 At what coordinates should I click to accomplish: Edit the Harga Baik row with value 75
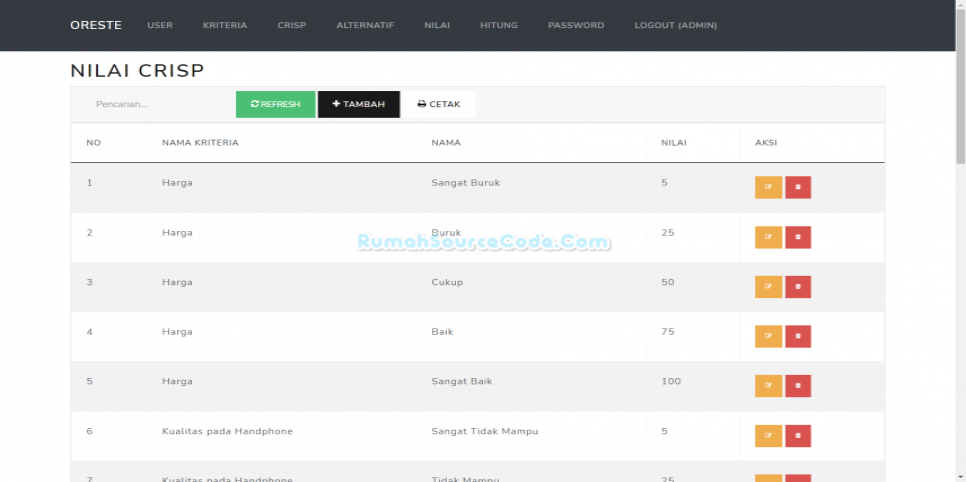coord(768,336)
